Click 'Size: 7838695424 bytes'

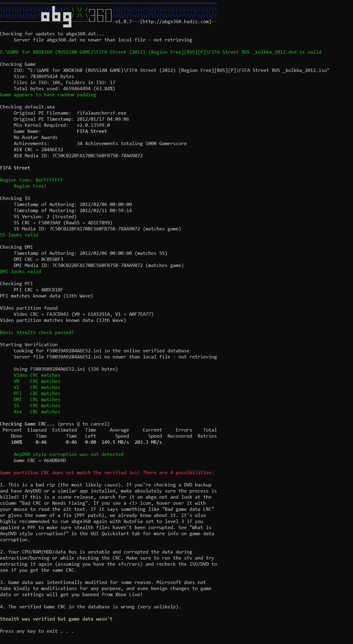click(x=44, y=76)
